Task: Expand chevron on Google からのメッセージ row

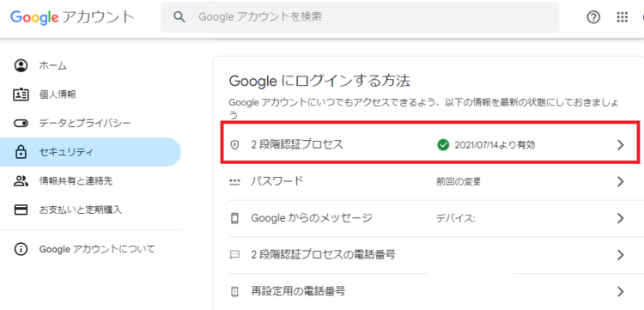Action: (621, 218)
